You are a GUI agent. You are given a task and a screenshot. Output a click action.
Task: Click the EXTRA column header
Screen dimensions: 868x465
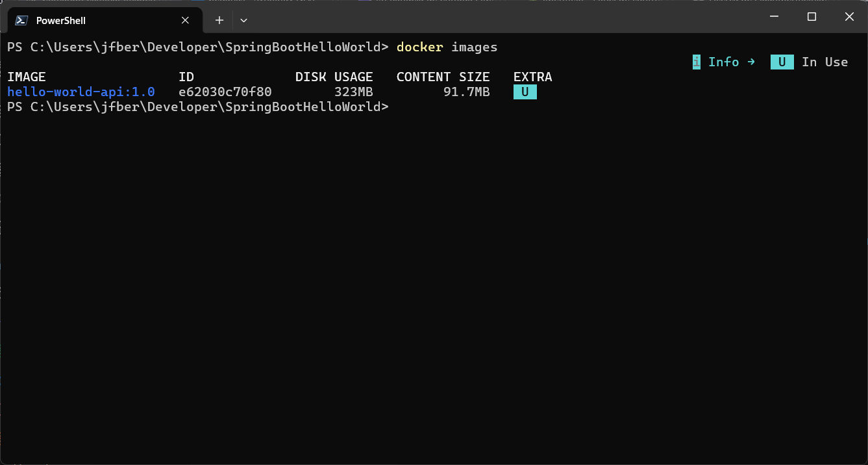532,77
